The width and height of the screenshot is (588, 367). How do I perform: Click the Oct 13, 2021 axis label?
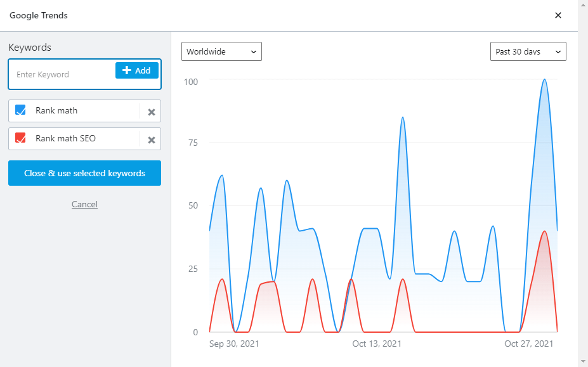coord(377,344)
